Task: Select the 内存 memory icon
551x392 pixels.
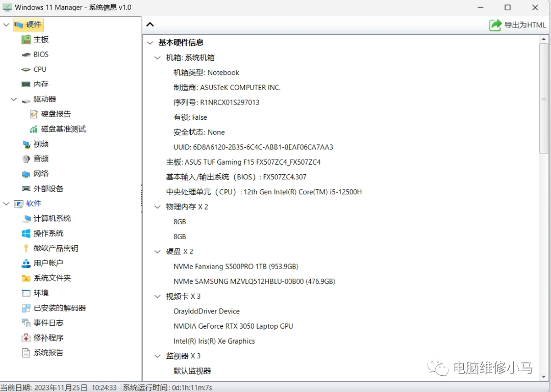Action: tap(26, 84)
